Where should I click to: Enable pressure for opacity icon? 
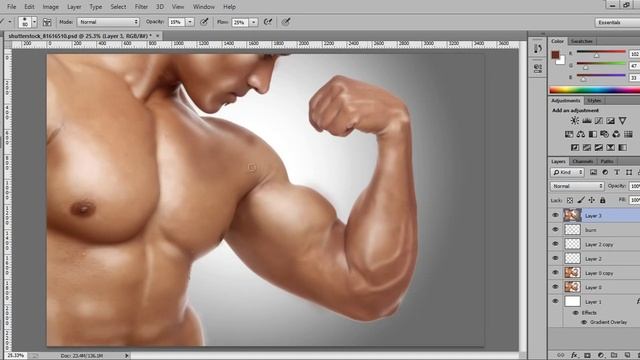pyautogui.click(x=204, y=22)
